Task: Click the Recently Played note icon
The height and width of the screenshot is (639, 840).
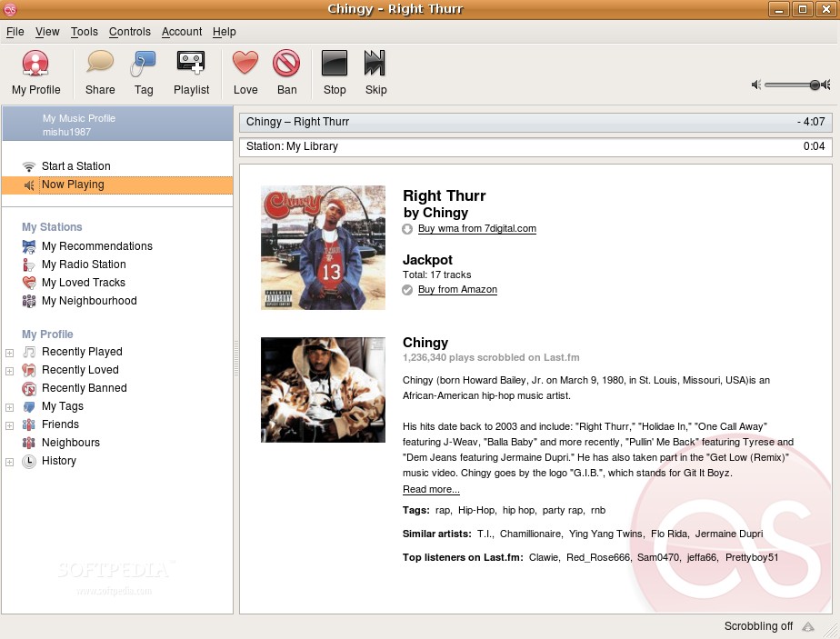Action: tap(29, 352)
